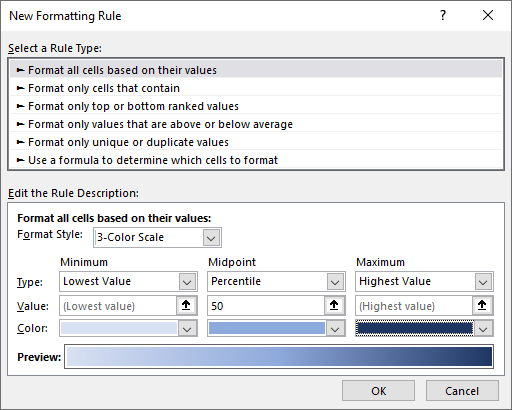Click the Midpoint value field showing 50
This screenshot has width=512, height=410.
tap(266, 306)
